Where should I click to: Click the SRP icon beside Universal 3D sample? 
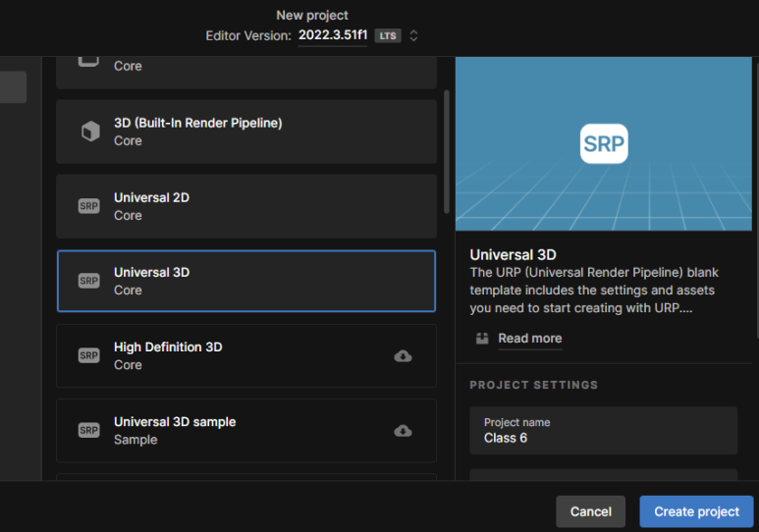pos(89,430)
